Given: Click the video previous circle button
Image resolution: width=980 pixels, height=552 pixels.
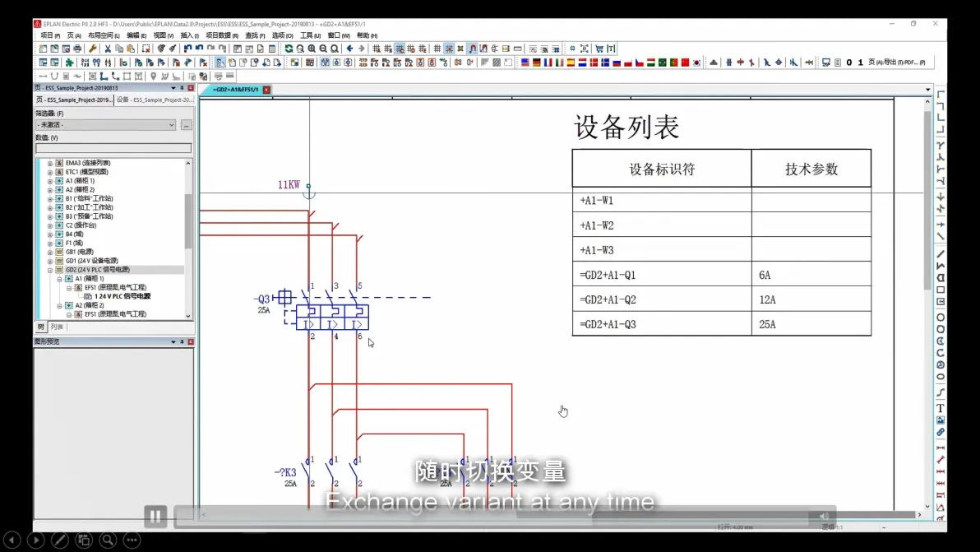Looking at the screenshot, I should pyautogui.click(x=12, y=540).
